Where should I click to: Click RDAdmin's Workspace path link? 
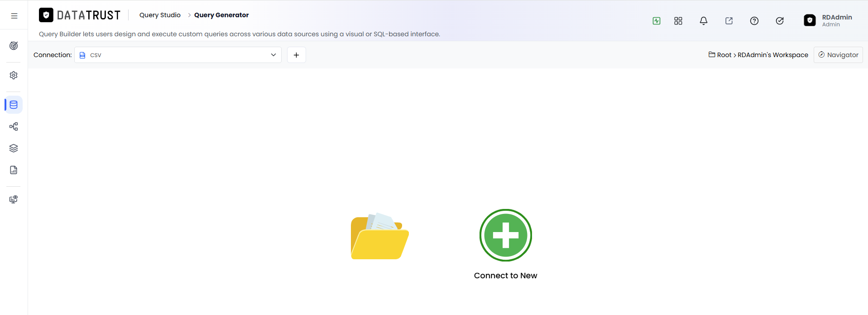773,55
